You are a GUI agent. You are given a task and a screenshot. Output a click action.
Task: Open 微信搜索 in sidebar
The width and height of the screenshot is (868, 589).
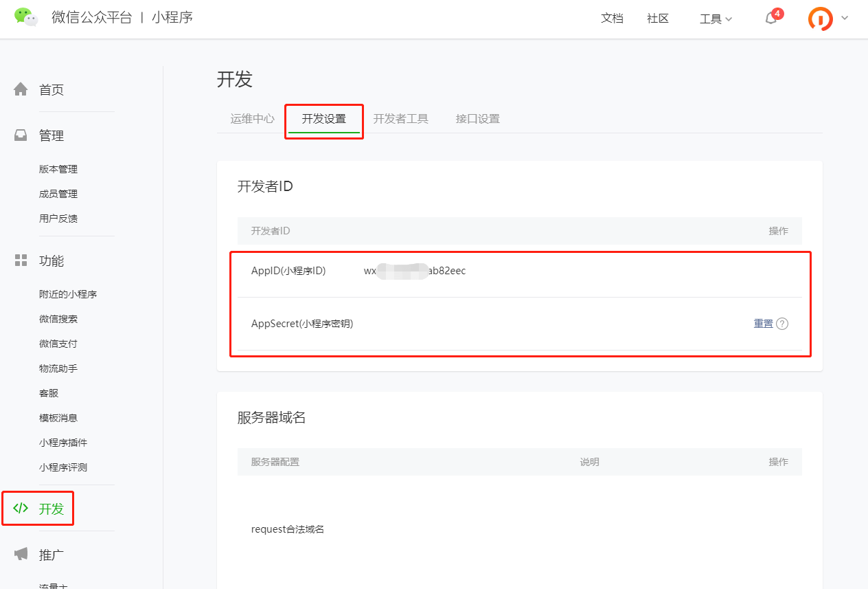click(x=58, y=319)
